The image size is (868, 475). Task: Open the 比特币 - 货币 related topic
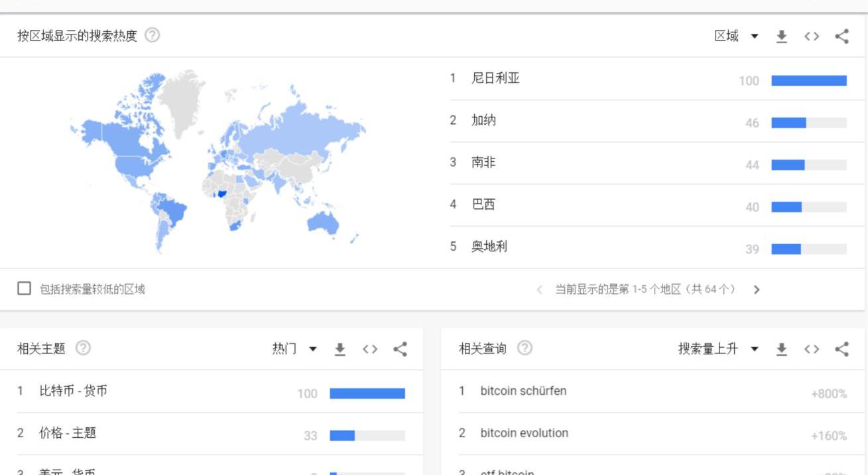coord(73,391)
